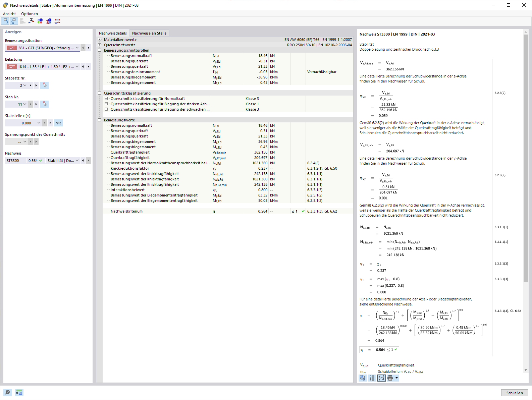The width and height of the screenshot is (532, 400).
Task: Open the Nachweis ST3300 dropdown
Action: click(77, 161)
